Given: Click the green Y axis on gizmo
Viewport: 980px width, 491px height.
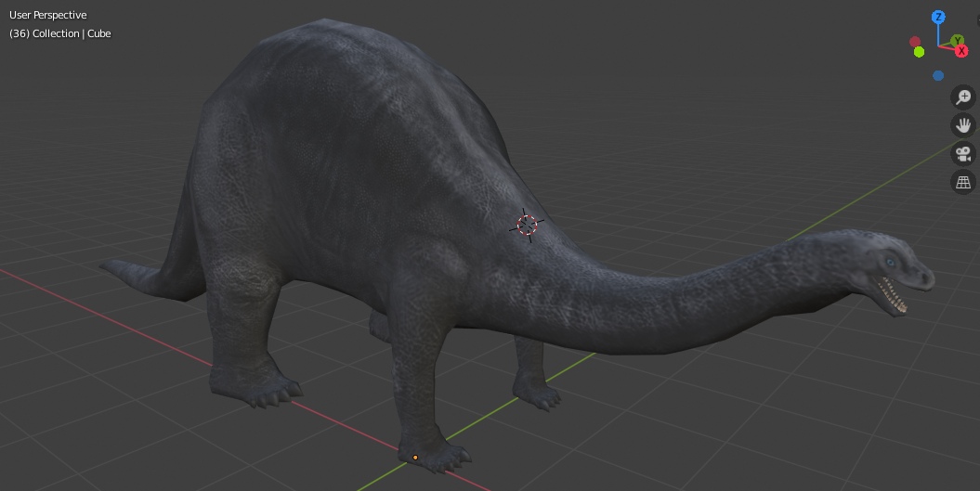Looking at the screenshot, I should pyautogui.click(x=957, y=41).
